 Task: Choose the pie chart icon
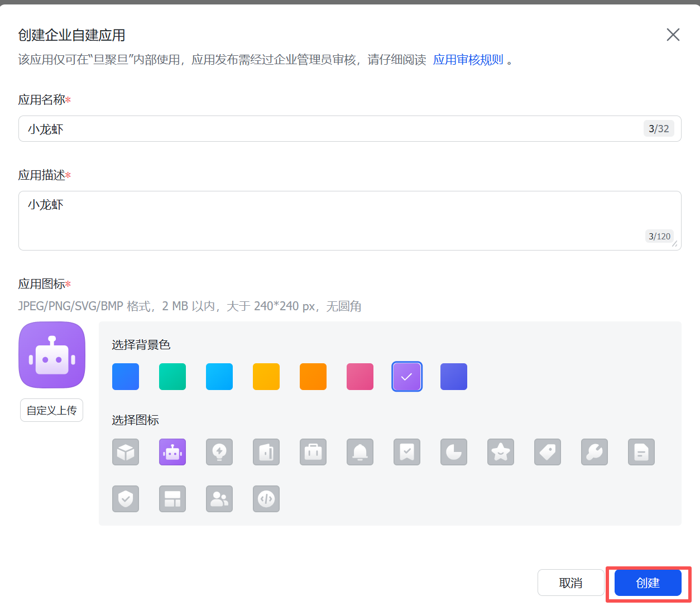click(x=454, y=452)
